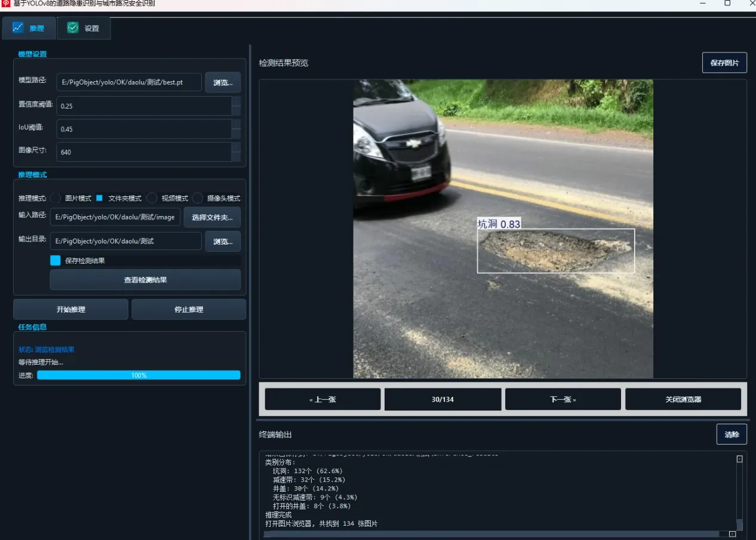Start inference with 开始推理
The width and height of the screenshot is (756, 540).
70,309
